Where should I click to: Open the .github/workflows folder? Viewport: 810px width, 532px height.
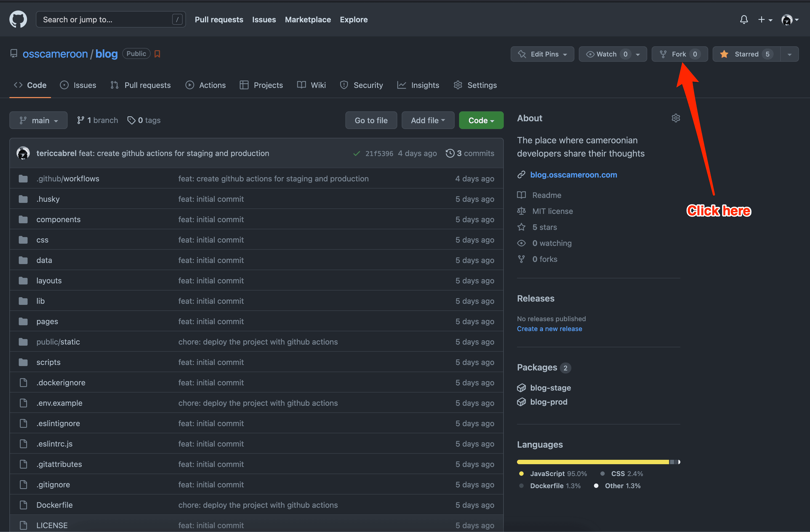68,178
